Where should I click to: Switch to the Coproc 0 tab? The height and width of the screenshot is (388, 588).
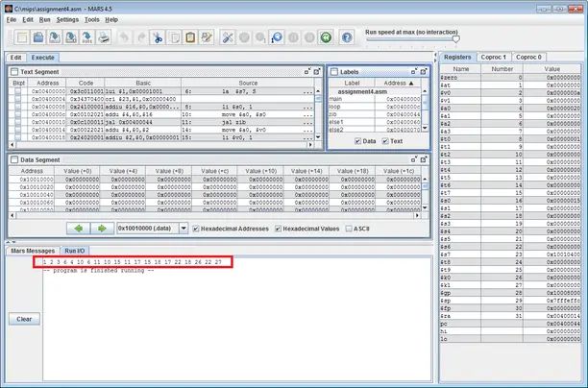pyautogui.click(x=528, y=57)
